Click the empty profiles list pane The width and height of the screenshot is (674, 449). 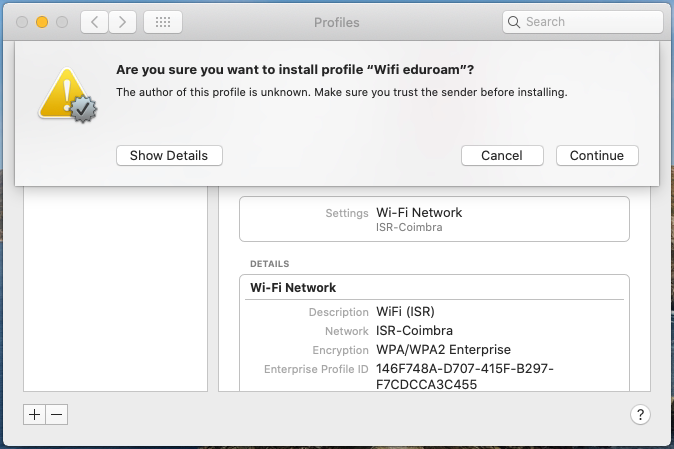pos(115,289)
